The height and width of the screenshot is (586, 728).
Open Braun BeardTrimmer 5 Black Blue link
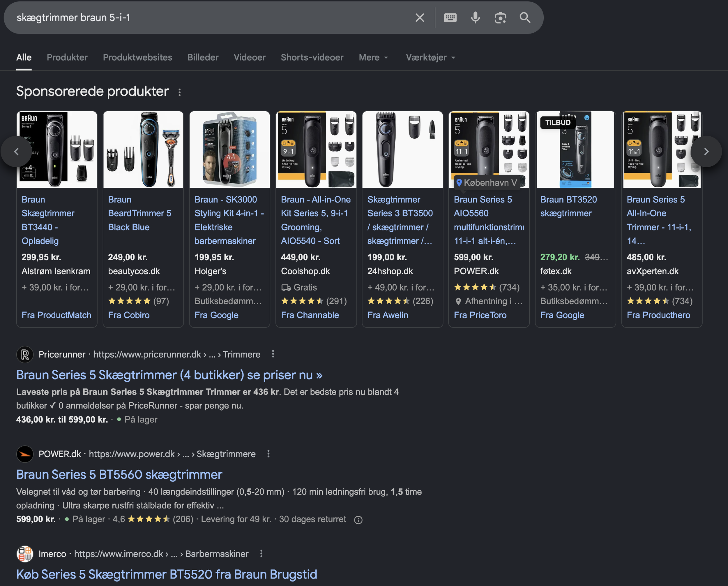coord(139,213)
